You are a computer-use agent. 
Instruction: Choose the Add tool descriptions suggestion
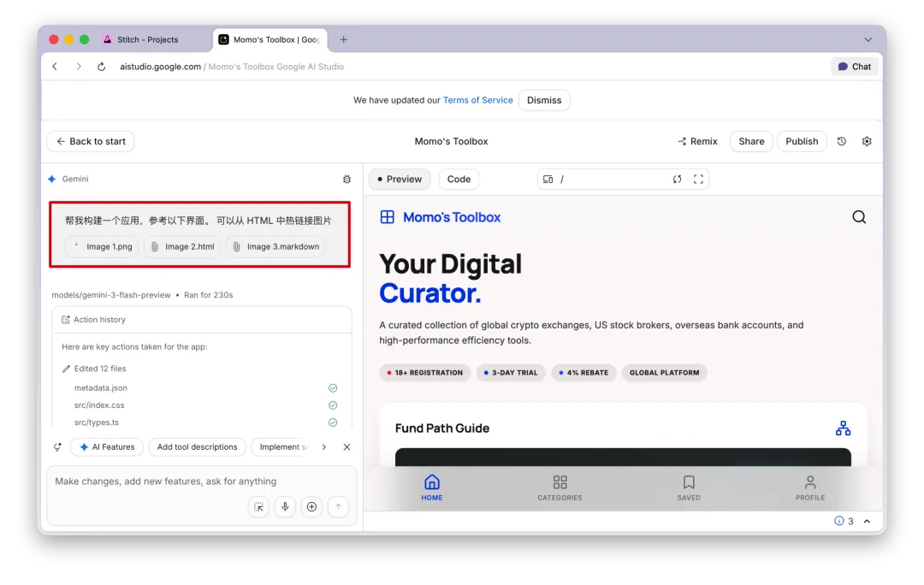tap(197, 447)
